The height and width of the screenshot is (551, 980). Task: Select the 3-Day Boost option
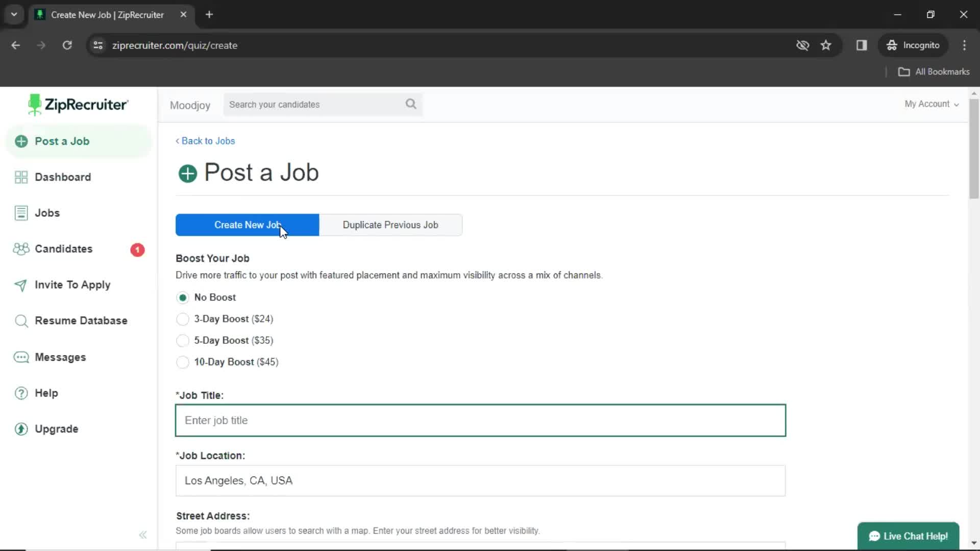[x=182, y=318]
